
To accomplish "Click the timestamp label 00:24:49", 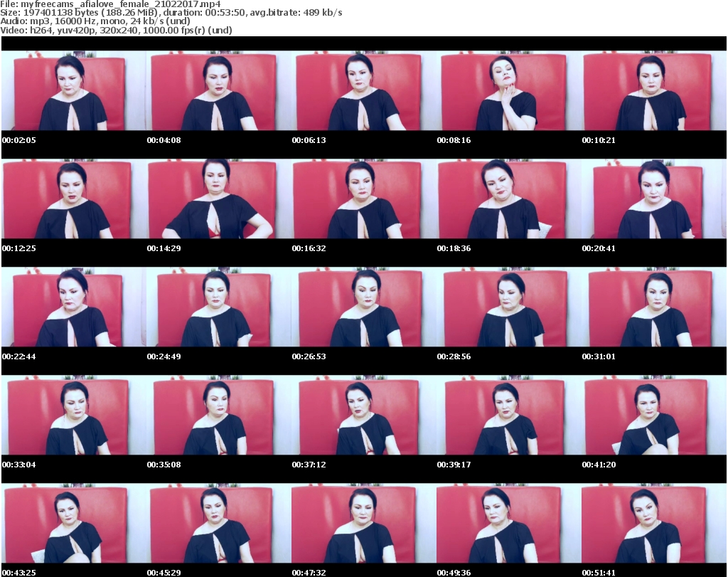I will tap(164, 356).
